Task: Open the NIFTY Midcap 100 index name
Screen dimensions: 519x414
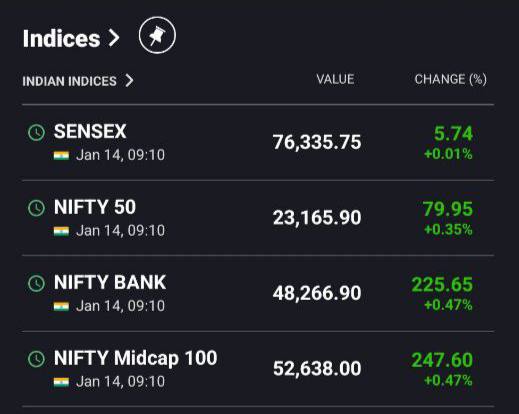Action: point(135,359)
